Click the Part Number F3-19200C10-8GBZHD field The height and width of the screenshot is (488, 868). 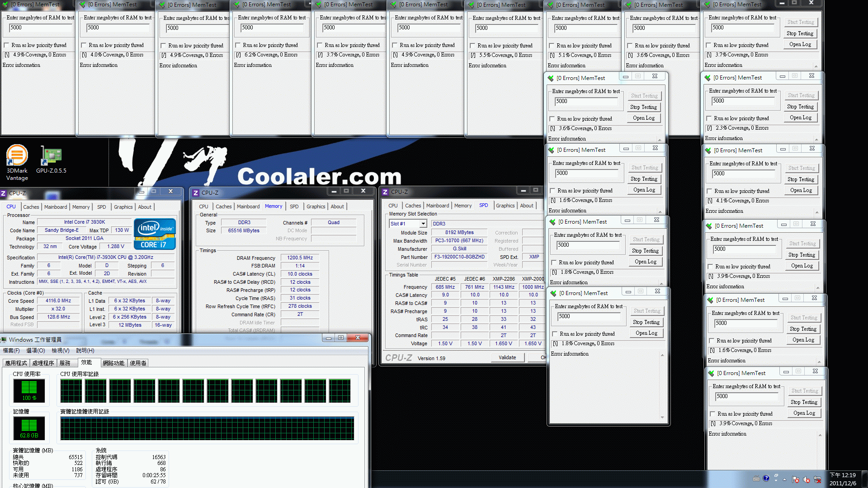[x=459, y=257]
